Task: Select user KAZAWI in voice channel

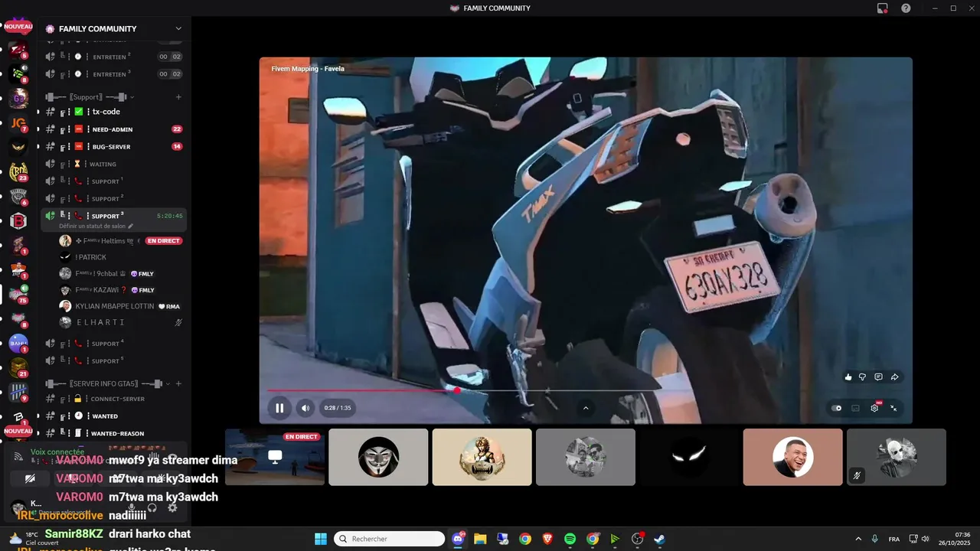Action: (x=121, y=290)
